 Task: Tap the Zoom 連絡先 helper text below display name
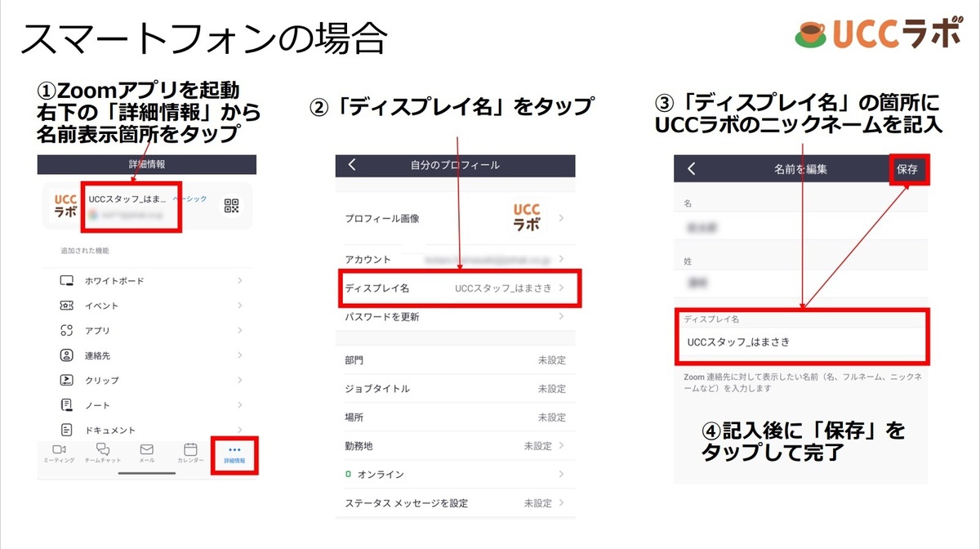click(804, 382)
